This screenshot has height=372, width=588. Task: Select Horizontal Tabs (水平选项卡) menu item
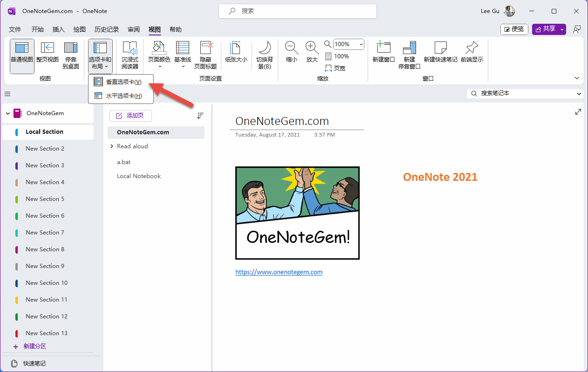(x=121, y=96)
